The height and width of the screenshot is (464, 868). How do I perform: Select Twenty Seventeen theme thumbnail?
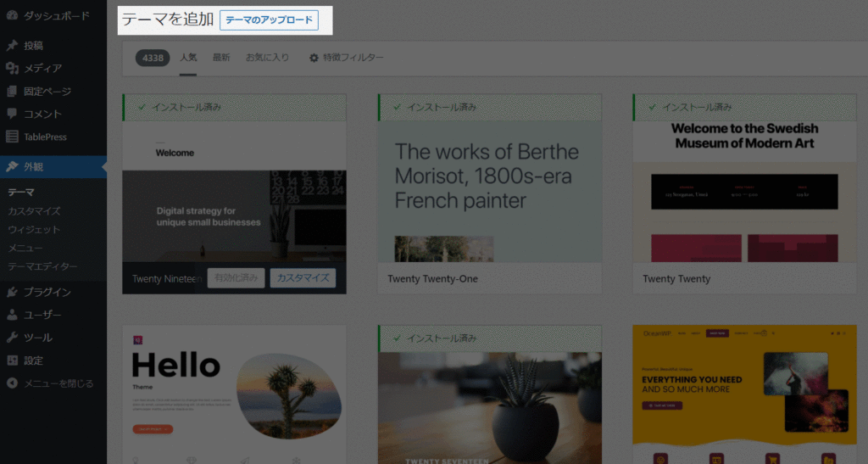[x=489, y=407]
